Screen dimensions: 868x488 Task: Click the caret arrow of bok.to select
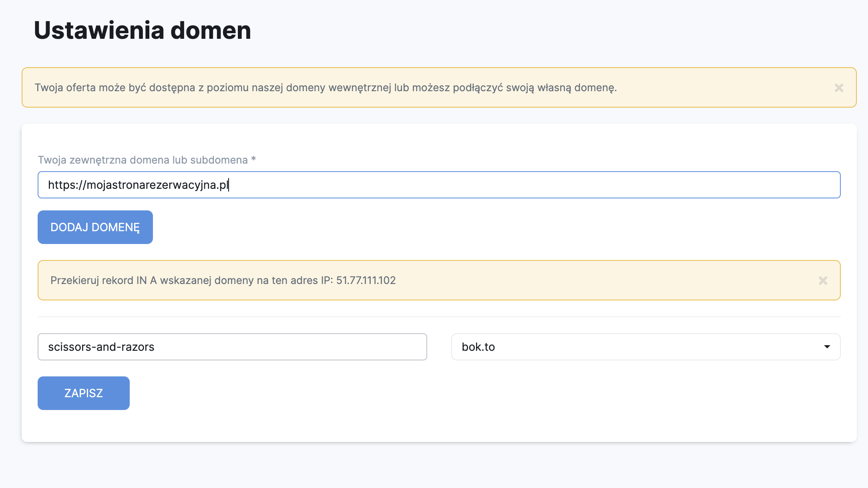827,347
